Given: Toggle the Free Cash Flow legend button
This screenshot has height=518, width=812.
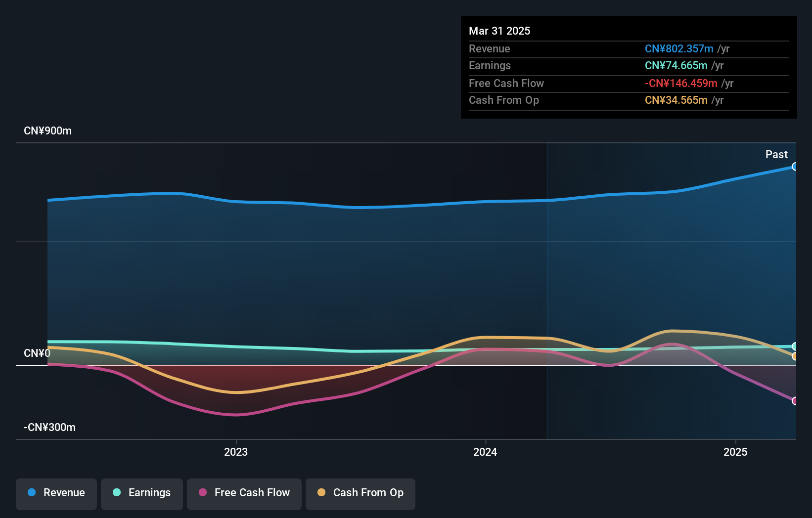Looking at the screenshot, I should [244, 494].
